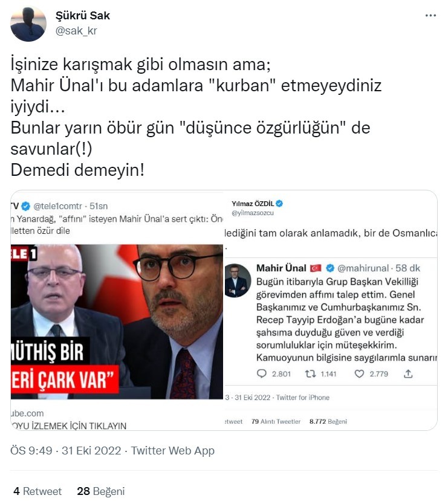
Task: Click the heart like icon showing 2.779
Action: (x=359, y=373)
